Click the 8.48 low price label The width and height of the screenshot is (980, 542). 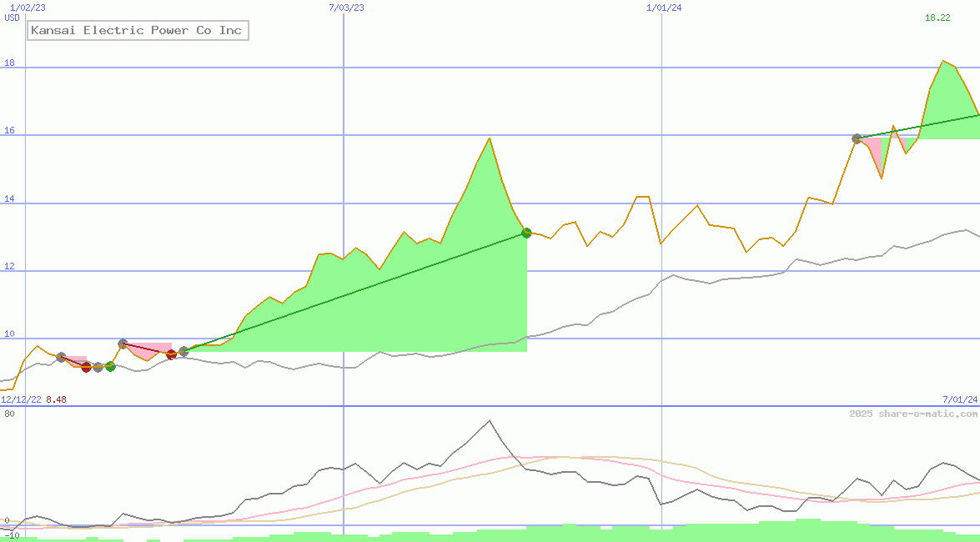(x=57, y=399)
